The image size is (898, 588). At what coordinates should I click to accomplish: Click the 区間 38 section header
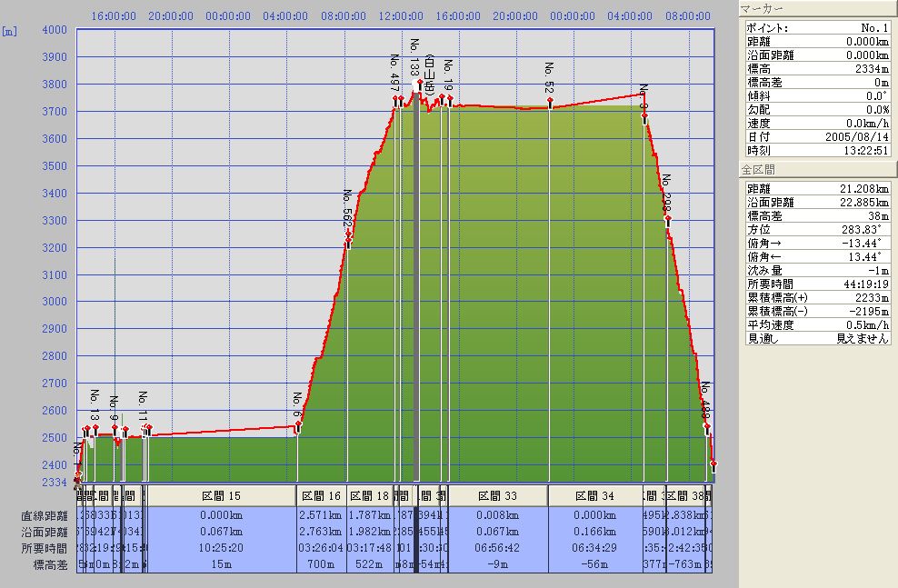pyautogui.click(x=688, y=496)
